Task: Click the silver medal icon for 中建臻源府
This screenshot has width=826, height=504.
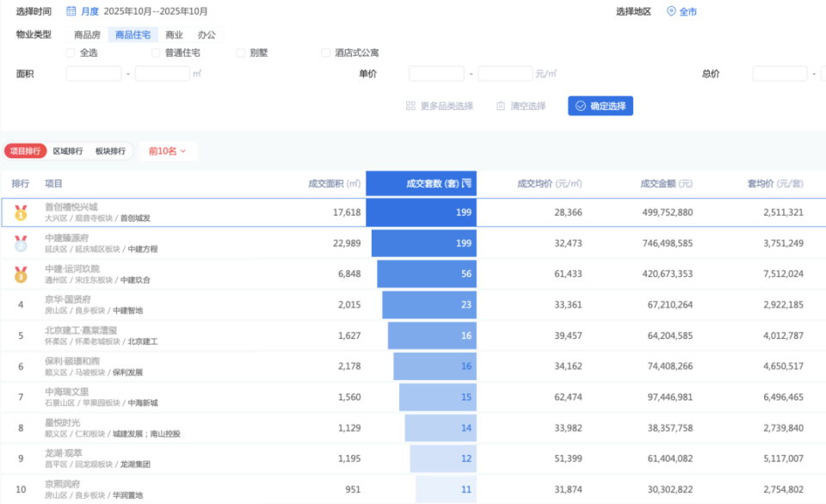Action: [x=21, y=243]
